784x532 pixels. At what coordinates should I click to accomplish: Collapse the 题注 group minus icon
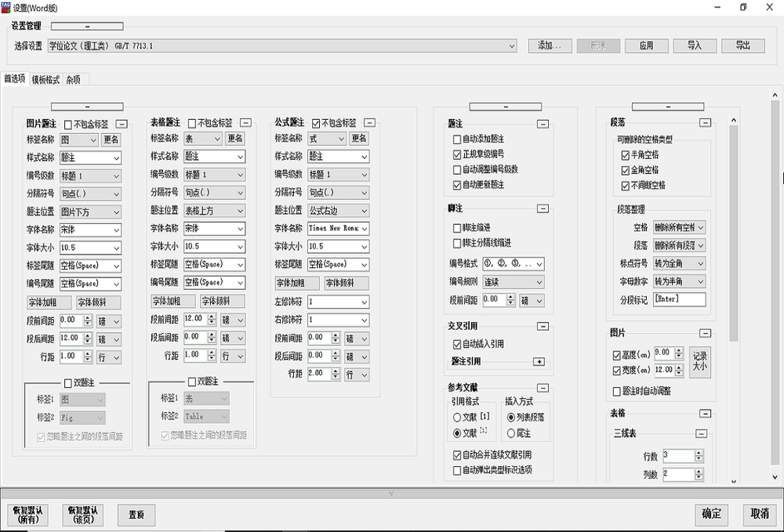tap(543, 124)
